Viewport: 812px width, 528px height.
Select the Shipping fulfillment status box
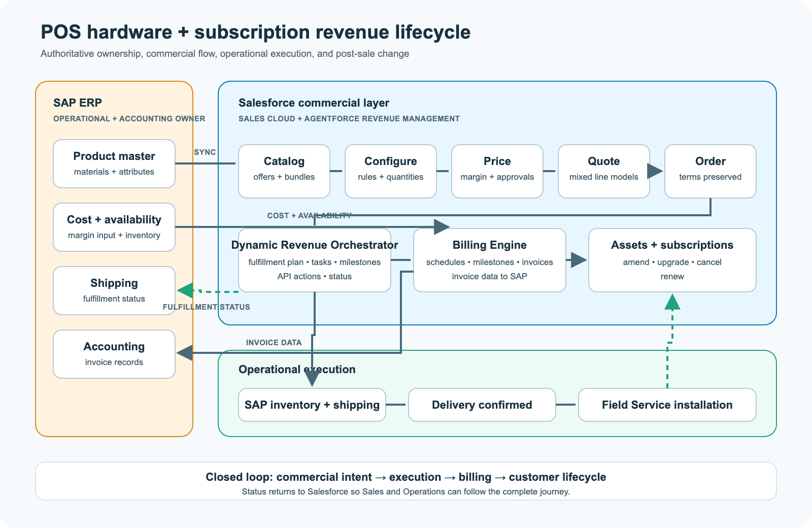click(x=114, y=290)
